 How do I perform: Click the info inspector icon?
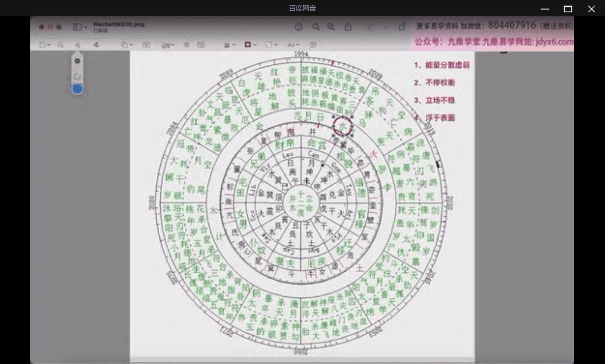coord(299,27)
